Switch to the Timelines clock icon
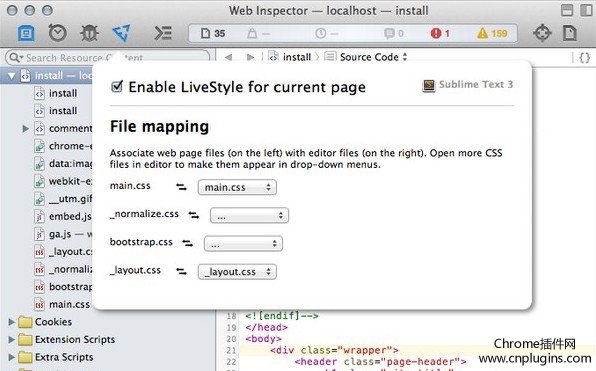This screenshot has height=371, width=596. 57,33
